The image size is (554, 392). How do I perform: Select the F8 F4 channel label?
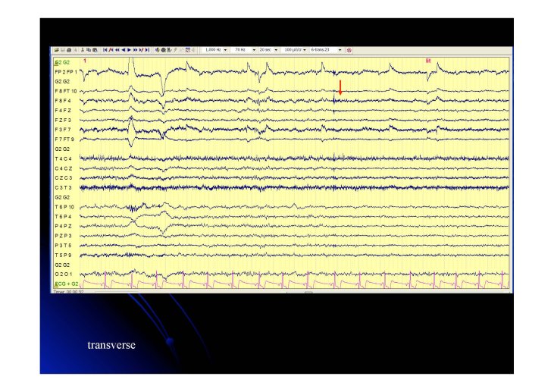coord(63,101)
